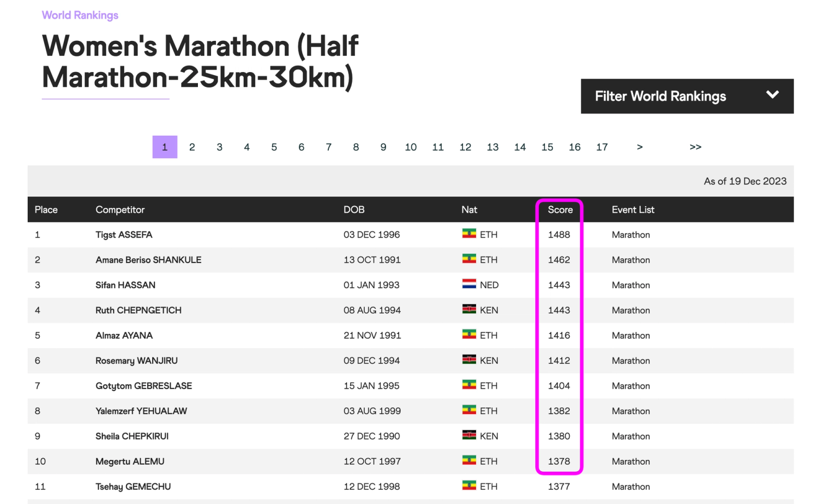The height and width of the screenshot is (504, 818).
Task: Open competitor Megertu ALEMU
Action: pyautogui.click(x=130, y=461)
